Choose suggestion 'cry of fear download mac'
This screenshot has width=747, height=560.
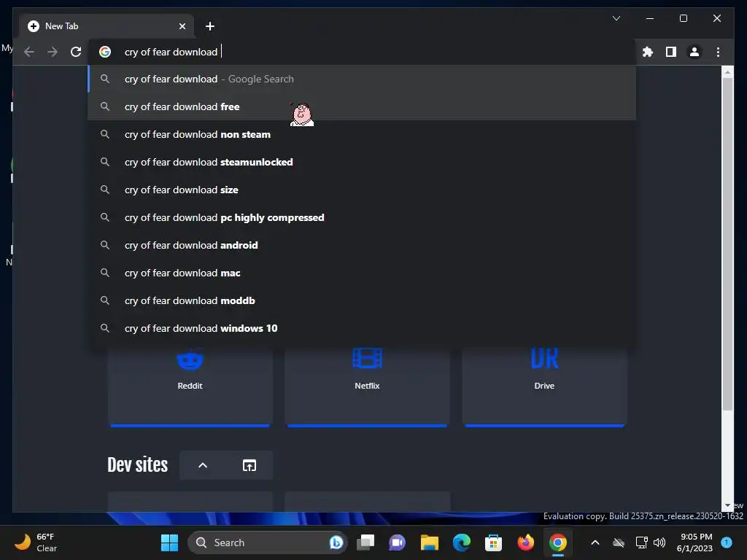(362, 273)
